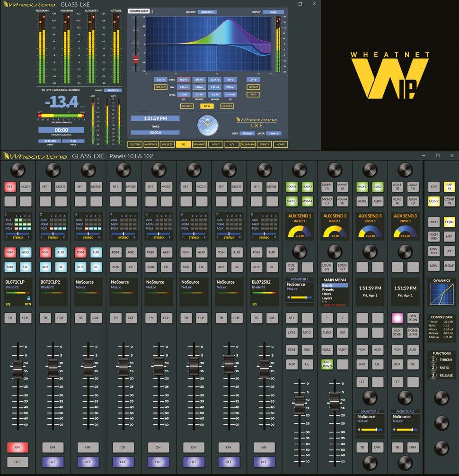Image resolution: width=459 pixels, height=476 pixels.
Task: Select function 3 RELEASE
Action: (x=441, y=376)
